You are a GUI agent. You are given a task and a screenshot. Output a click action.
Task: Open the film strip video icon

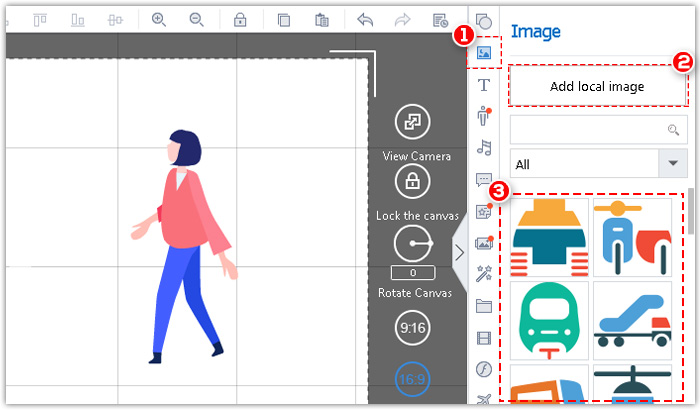click(x=484, y=338)
